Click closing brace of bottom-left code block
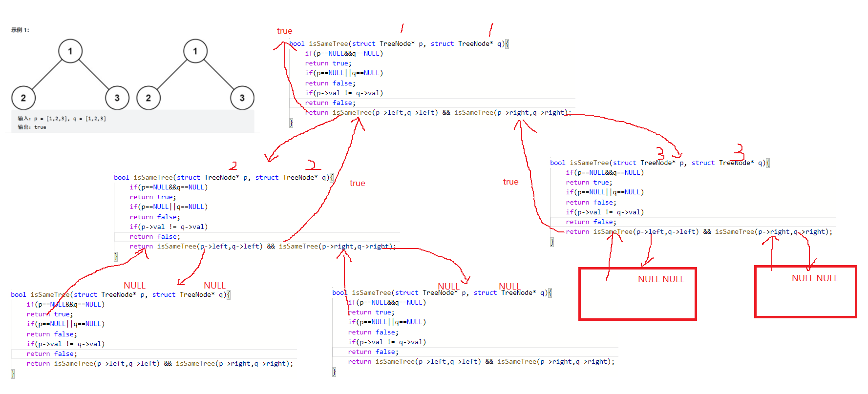The image size is (868, 394). (x=13, y=374)
